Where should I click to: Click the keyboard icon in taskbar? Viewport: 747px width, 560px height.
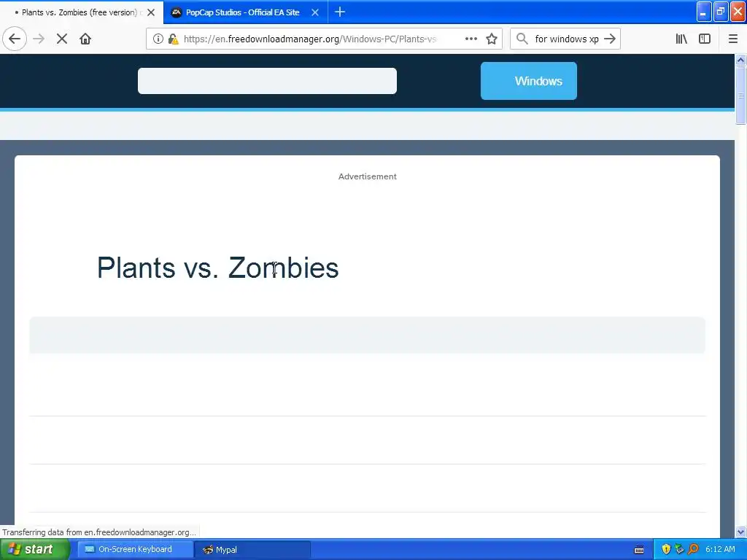pos(639,550)
